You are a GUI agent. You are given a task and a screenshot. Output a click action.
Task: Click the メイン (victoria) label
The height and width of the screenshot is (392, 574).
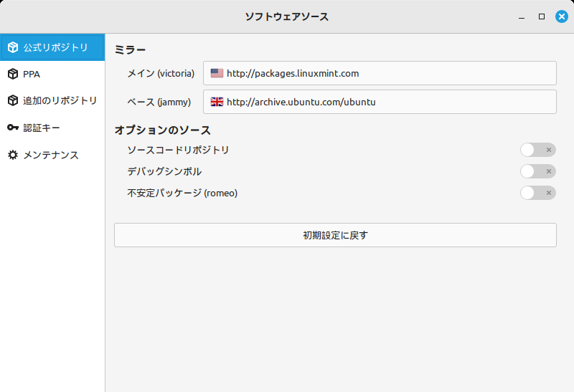coord(161,74)
